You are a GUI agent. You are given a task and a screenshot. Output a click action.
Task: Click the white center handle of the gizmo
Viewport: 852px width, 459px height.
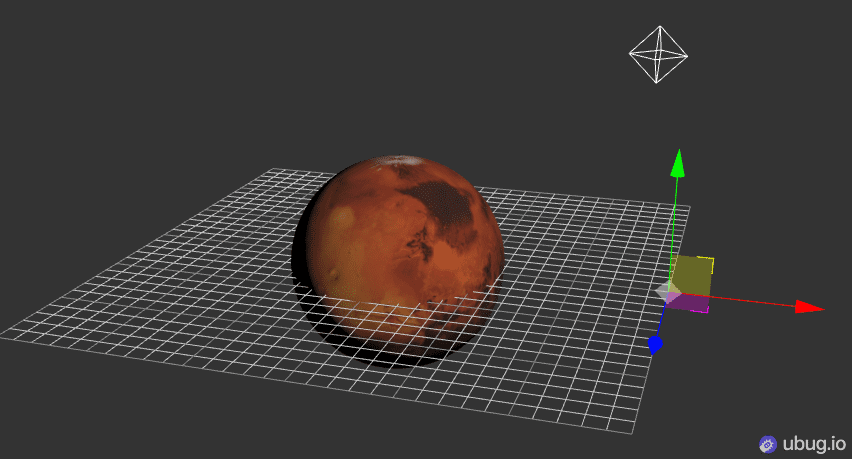click(667, 291)
